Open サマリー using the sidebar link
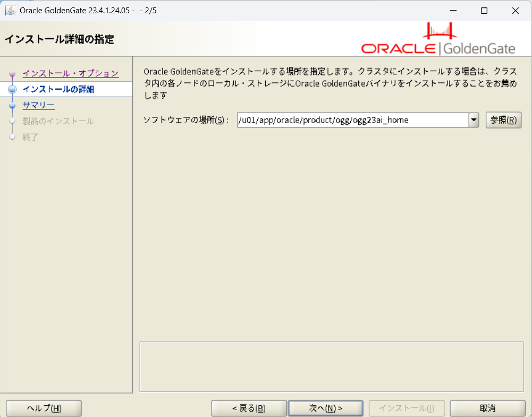532x417 pixels. click(38, 105)
